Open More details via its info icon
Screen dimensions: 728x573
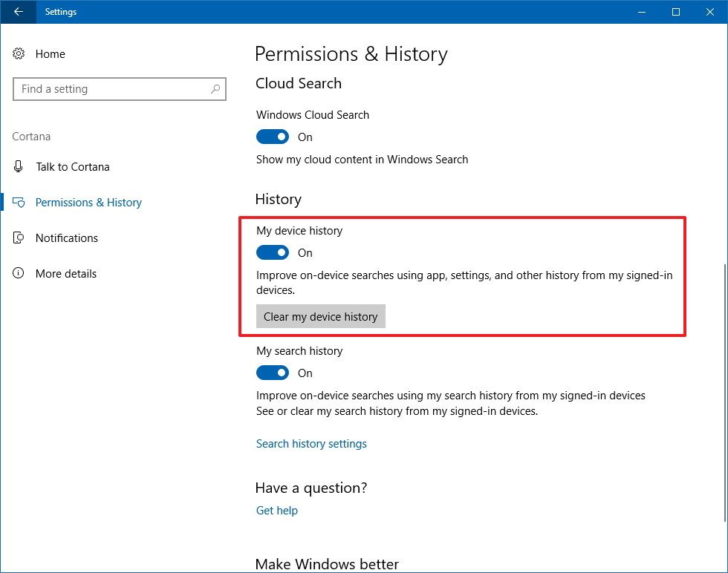coord(18,273)
